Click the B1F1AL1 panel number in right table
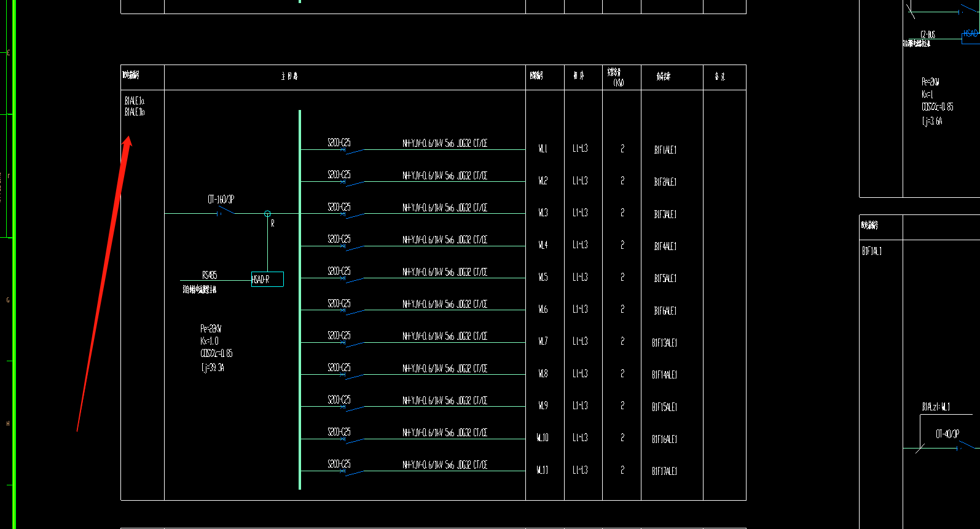Image resolution: width=980 pixels, height=529 pixels. (872, 251)
